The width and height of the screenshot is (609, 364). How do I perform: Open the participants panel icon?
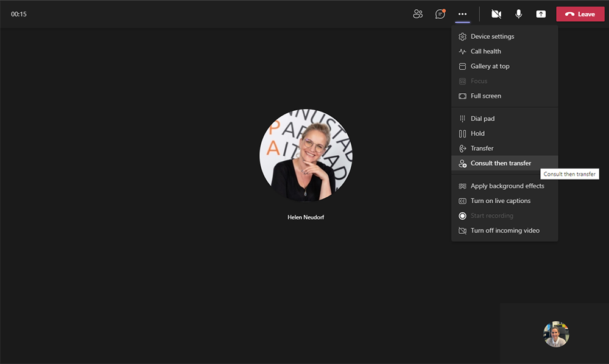(x=418, y=14)
